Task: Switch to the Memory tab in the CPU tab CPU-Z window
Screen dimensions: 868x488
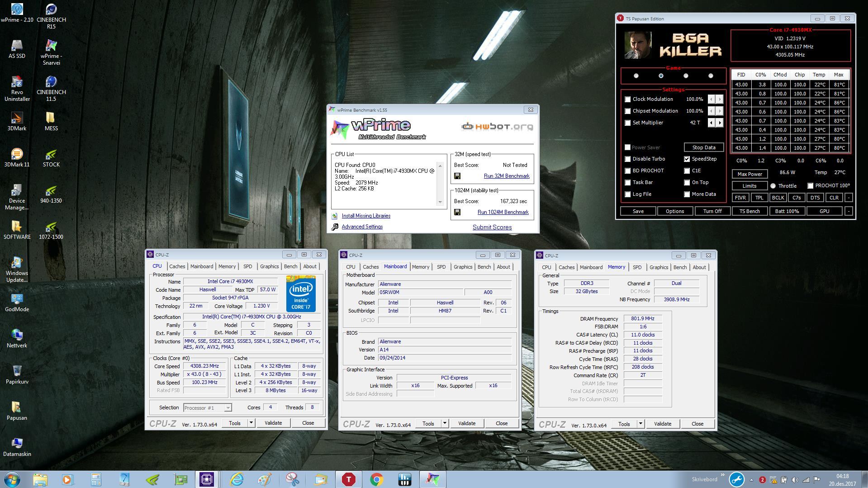Action: (227, 266)
